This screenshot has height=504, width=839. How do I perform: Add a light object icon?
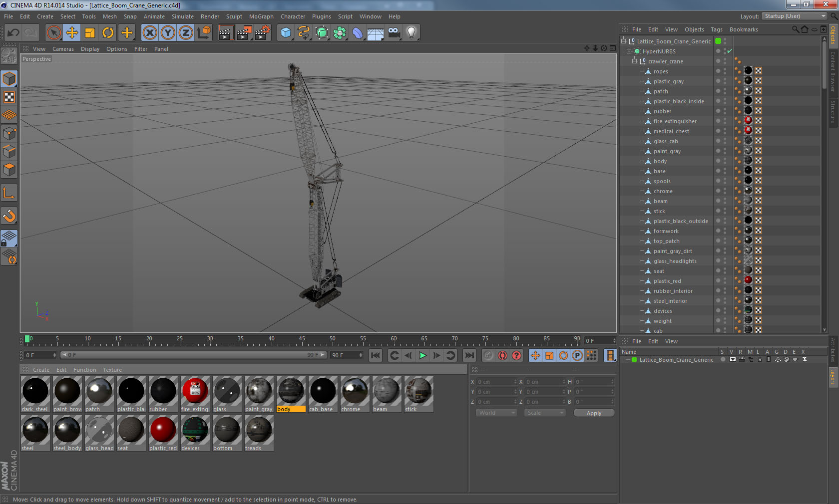tap(412, 33)
